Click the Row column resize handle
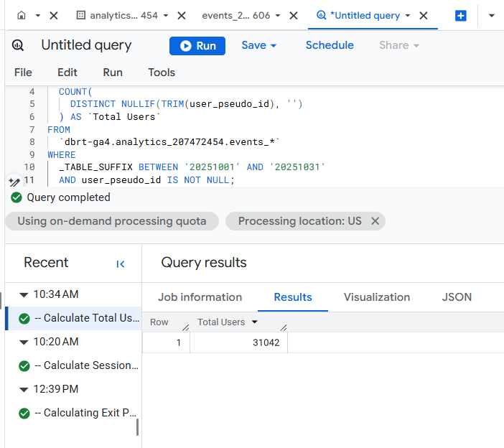The width and height of the screenshot is (504, 448). click(186, 327)
